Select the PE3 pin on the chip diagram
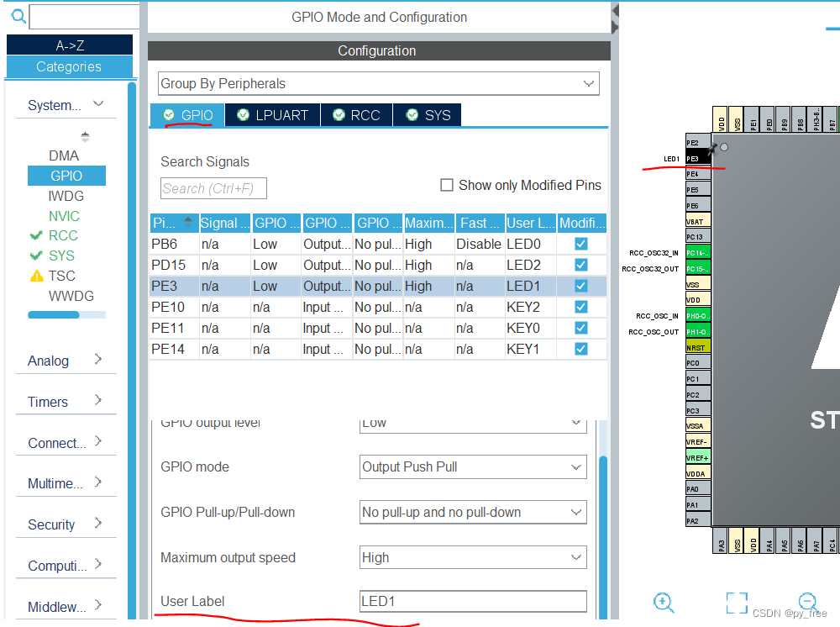 696,156
